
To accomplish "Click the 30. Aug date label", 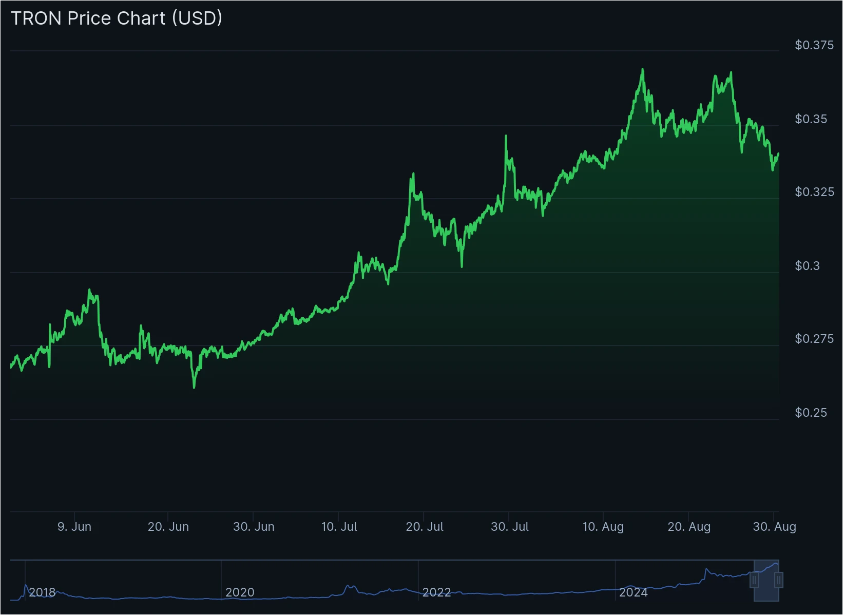I will click(x=774, y=527).
